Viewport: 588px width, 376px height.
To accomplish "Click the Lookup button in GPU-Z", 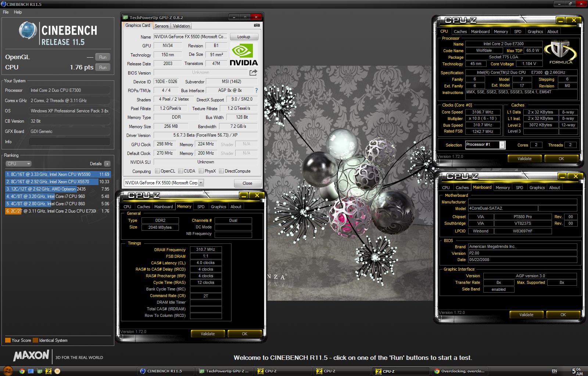I will click(x=244, y=37).
